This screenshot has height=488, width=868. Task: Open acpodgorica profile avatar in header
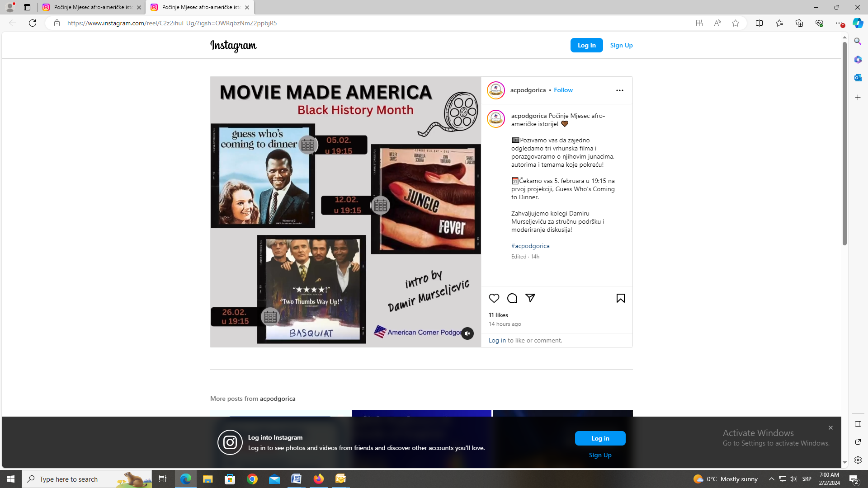(495, 90)
